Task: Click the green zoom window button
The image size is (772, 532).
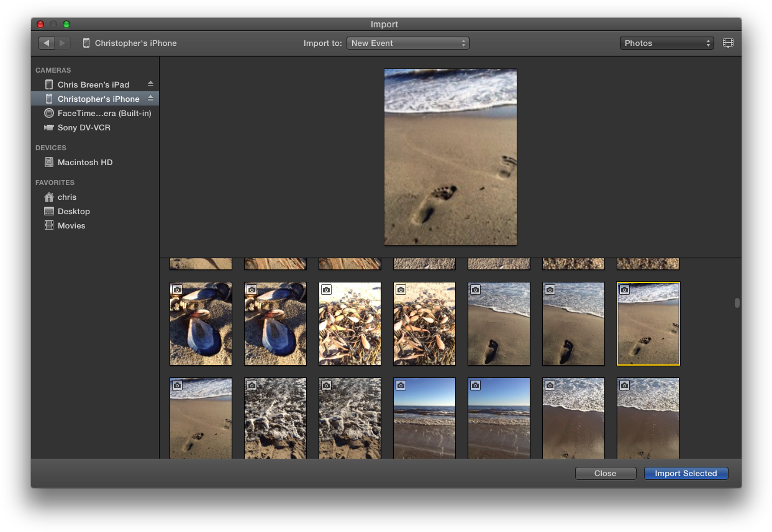Action: pyautogui.click(x=66, y=24)
